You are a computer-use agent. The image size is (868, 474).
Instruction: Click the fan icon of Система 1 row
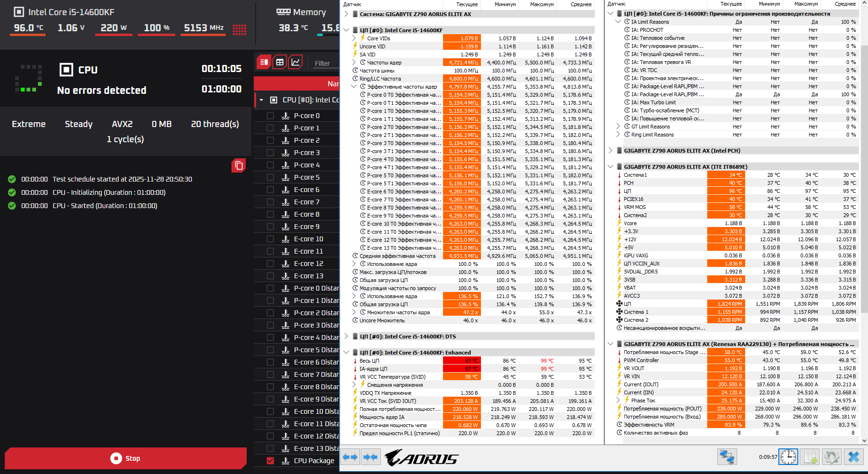[x=619, y=312]
